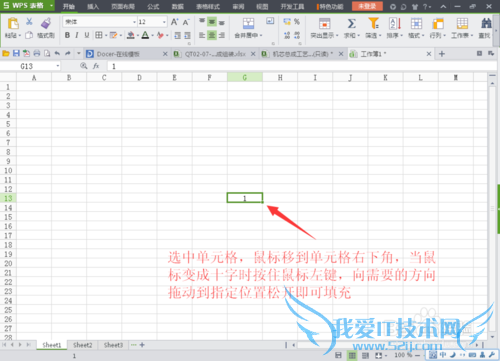Click zoom out minus in status bar
The height and width of the screenshot is (361, 500).
point(417,356)
